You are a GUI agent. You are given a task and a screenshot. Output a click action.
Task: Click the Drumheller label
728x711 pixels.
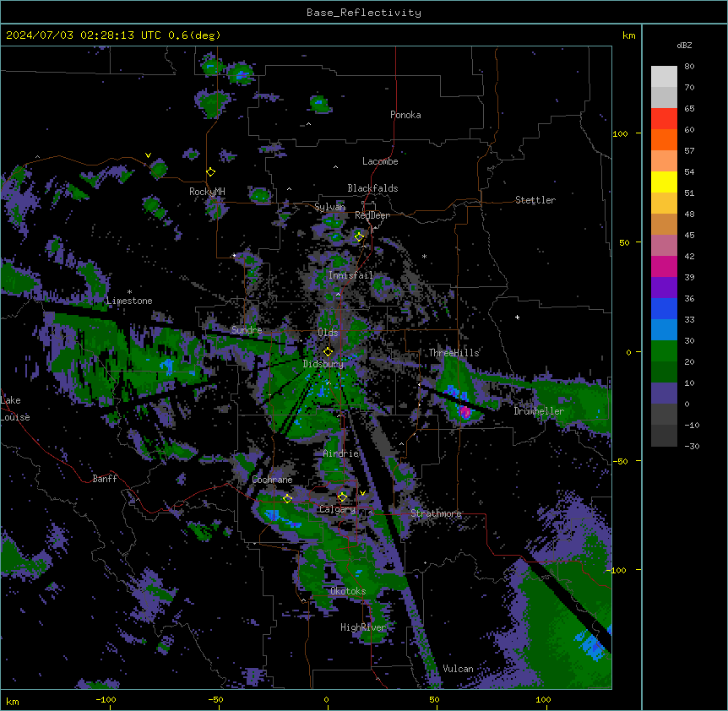point(539,411)
